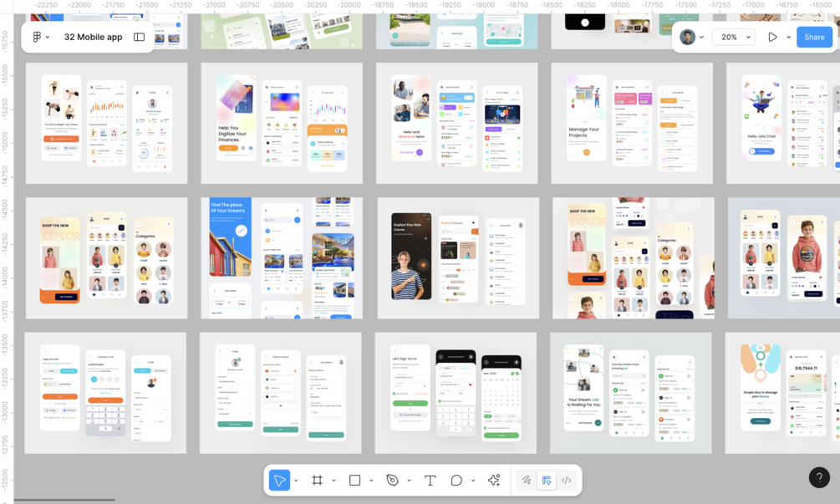840x504 pixels.
Task: Select the large boy in red hoodie frame
Action: (x=784, y=258)
